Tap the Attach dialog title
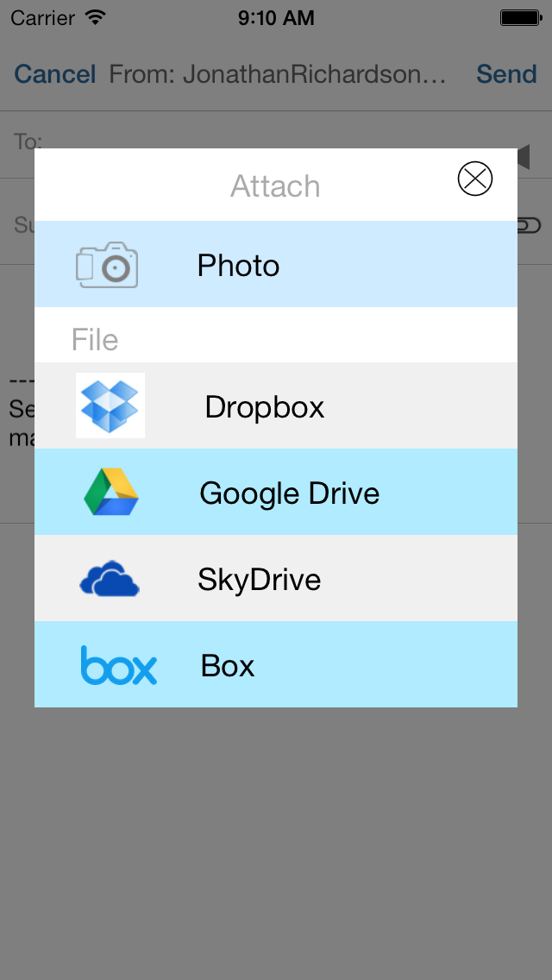552x980 pixels. click(275, 185)
